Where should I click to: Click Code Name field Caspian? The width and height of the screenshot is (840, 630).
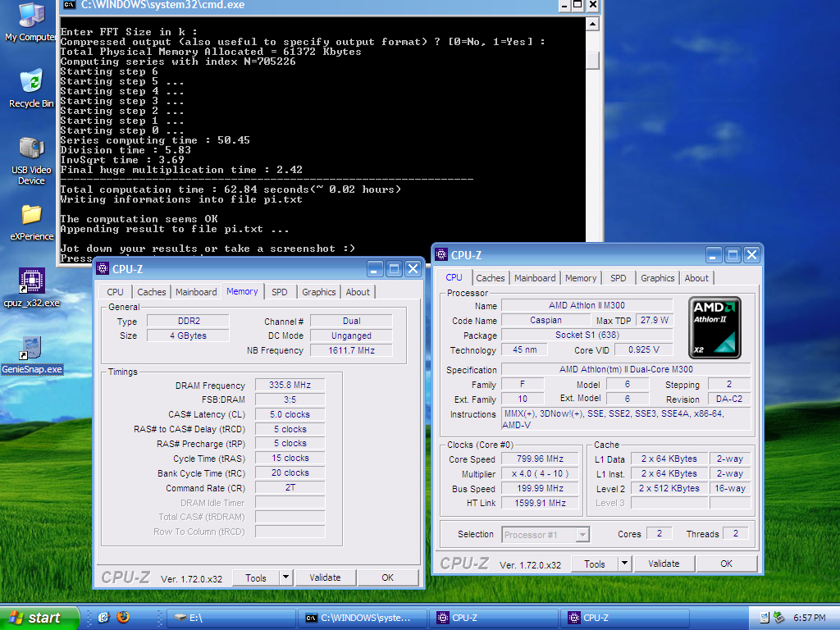(x=546, y=321)
